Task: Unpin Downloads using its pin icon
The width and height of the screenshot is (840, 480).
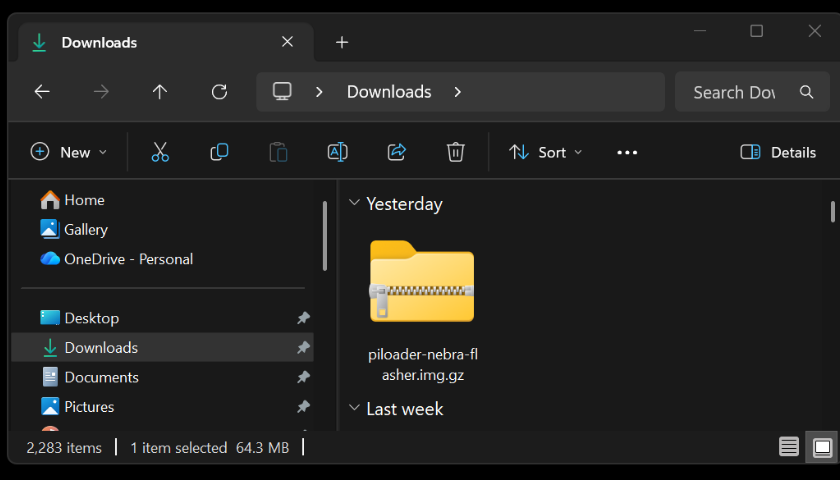Action: coord(303,347)
